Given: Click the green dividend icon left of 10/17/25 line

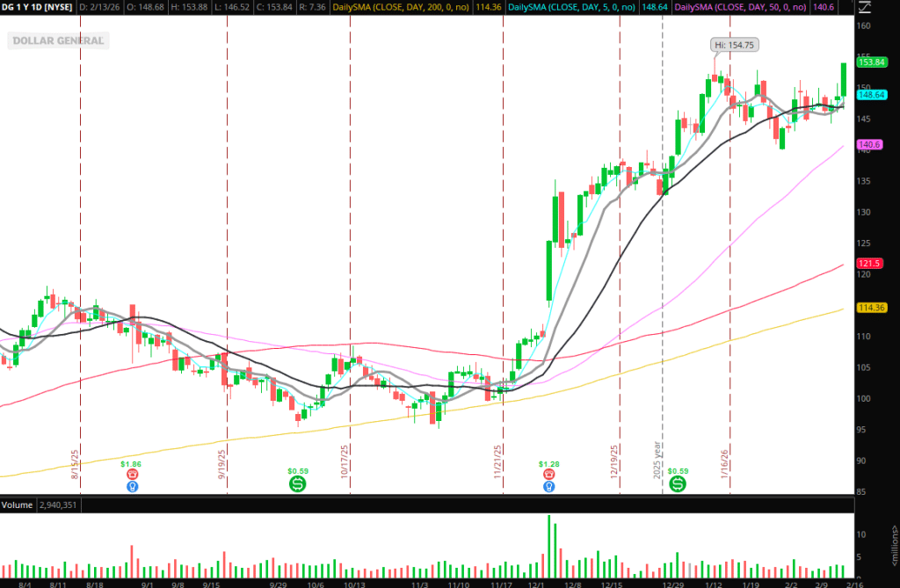Looking at the screenshot, I should click(x=298, y=483).
